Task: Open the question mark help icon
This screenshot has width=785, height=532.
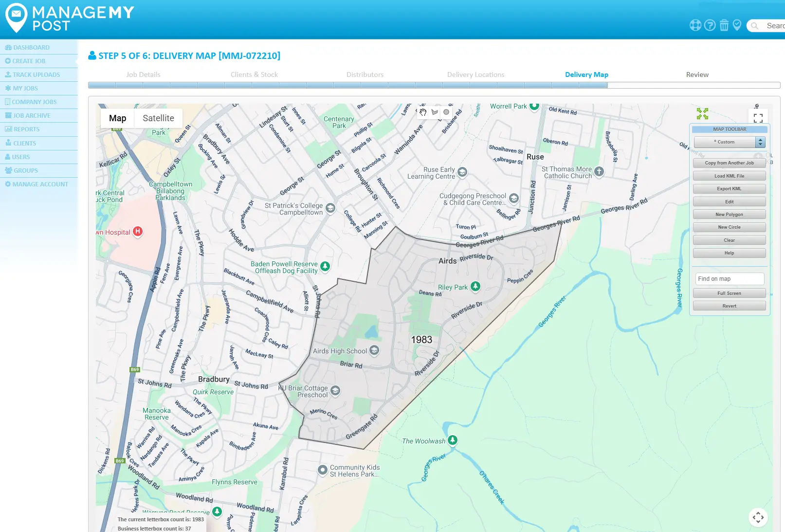Action: pyautogui.click(x=710, y=25)
